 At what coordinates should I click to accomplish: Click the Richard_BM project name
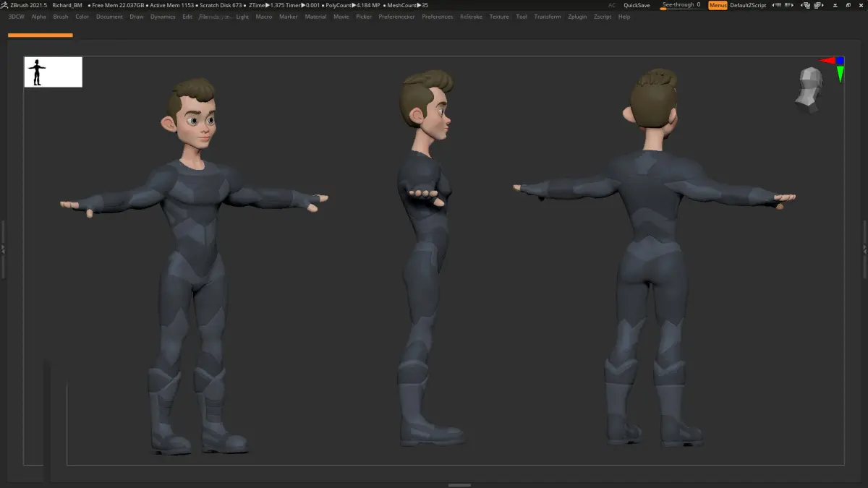[x=67, y=5]
